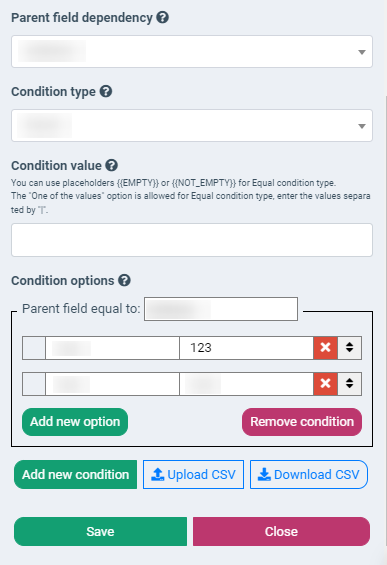Viewport: 387px width, 565px height.
Task: Click sort arrows on the 123 option row
Action: [350, 348]
